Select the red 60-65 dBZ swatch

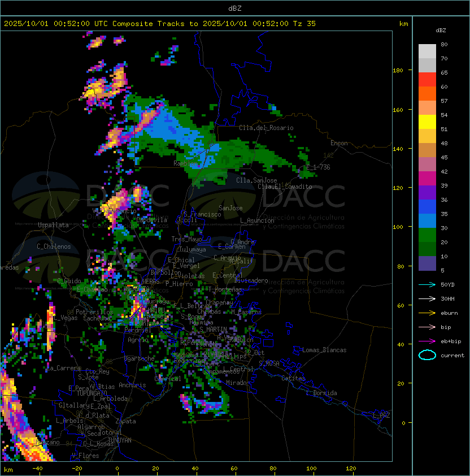(427, 80)
